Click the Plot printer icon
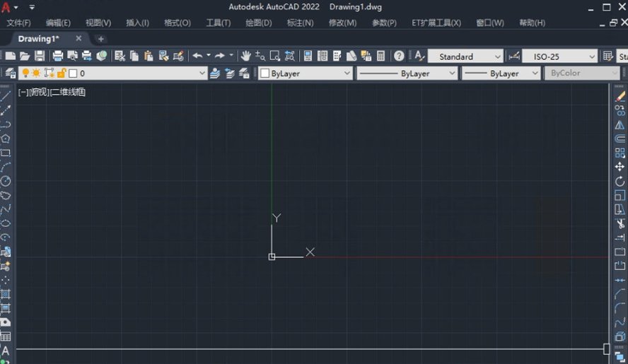The width and height of the screenshot is (628, 364). (x=58, y=56)
